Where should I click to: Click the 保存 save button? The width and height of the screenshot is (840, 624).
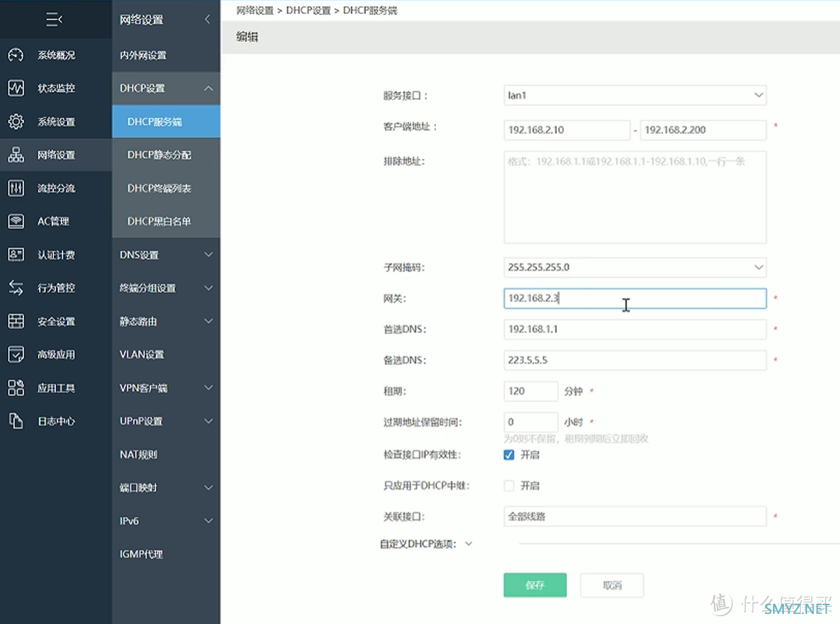[534, 585]
